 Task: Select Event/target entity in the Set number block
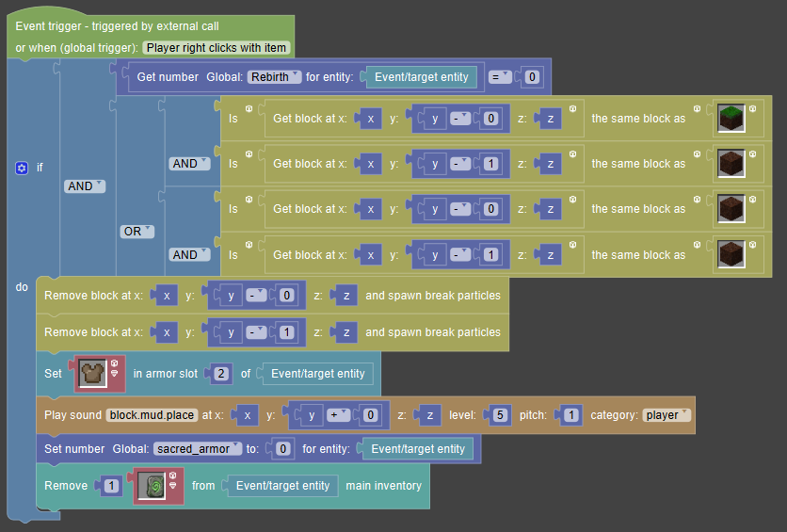pos(418,449)
